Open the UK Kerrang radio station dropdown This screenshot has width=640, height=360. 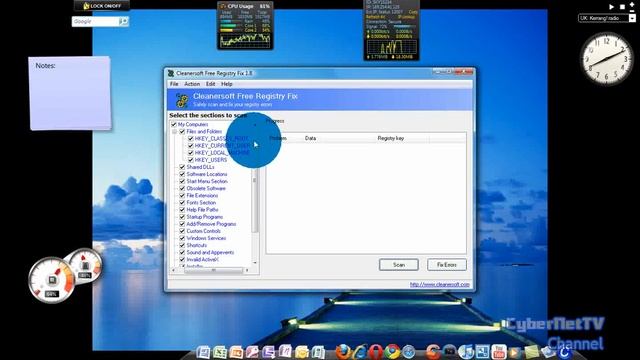[632, 18]
